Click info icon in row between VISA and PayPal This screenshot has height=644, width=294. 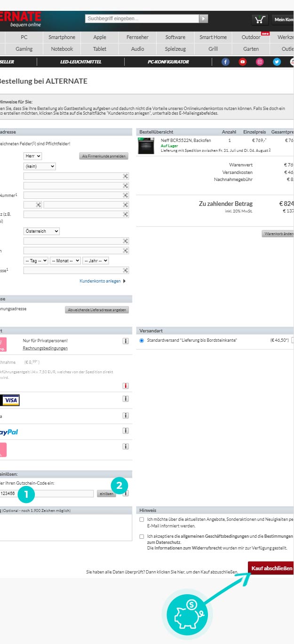pyautogui.click(x=126, y=416)
